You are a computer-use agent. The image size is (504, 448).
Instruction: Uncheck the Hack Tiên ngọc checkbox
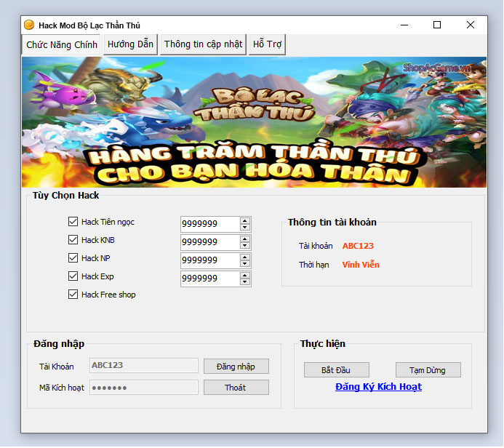coord(73,221)
